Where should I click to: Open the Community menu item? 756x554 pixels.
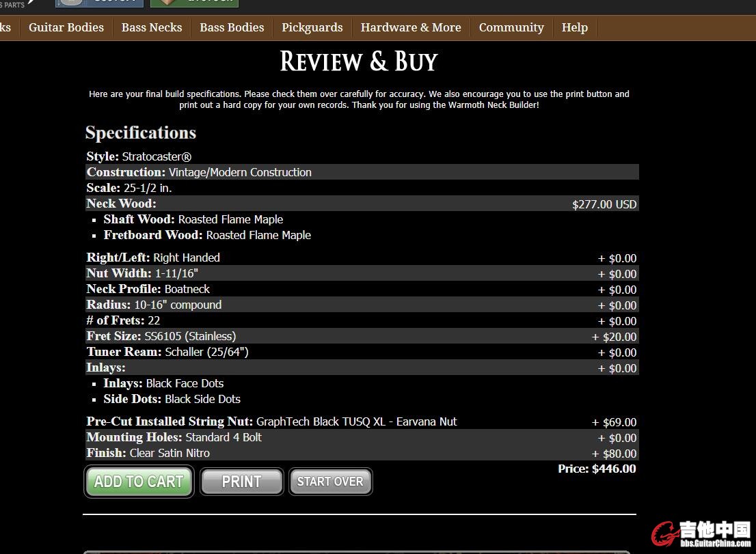coord(511,27)
